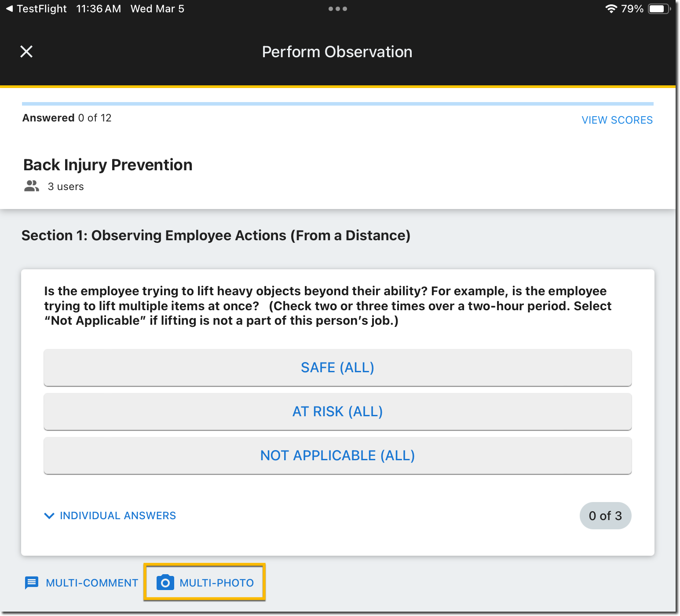Click the camera icon for Multi-Photo

165,583
